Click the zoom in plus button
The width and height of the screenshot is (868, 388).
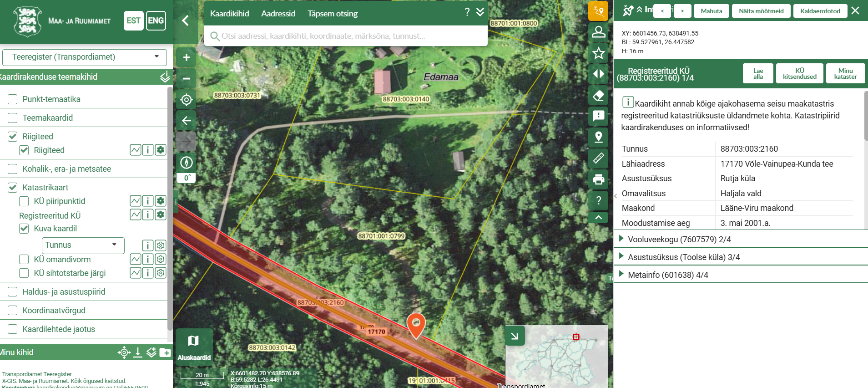(x=186, y=58)
